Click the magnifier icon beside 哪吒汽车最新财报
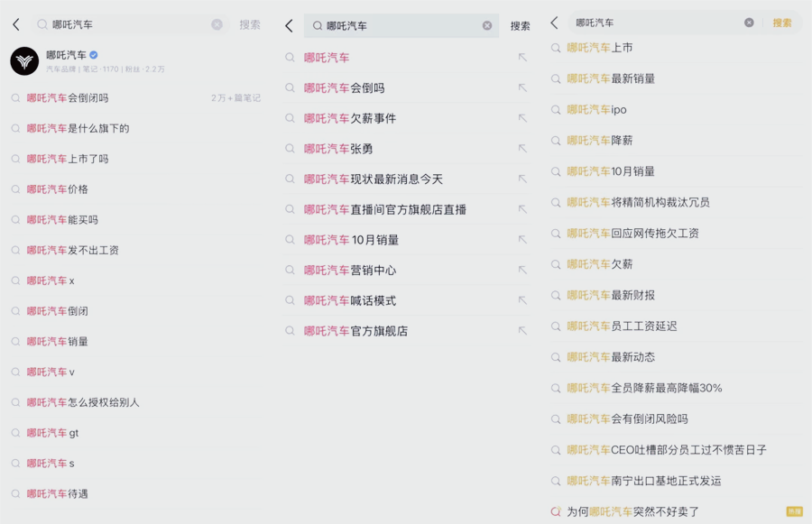This screenshot has width=812, height=524. pyautogui.click(x=556, y=295)
